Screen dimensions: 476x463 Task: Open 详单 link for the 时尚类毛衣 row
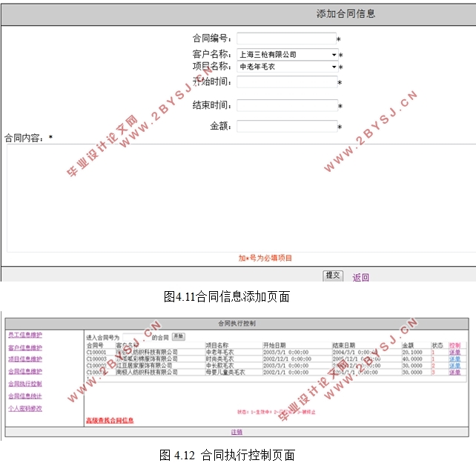coord(454,359)
